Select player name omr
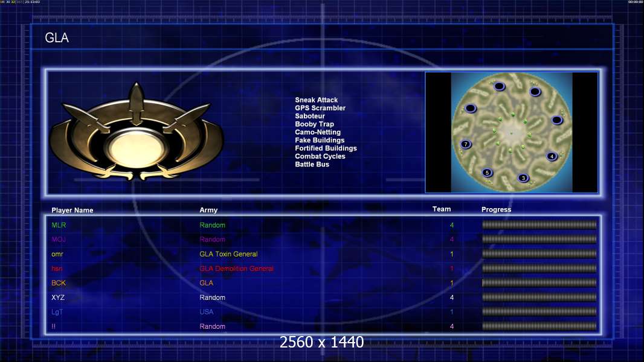644x362 pixels. 57,254
